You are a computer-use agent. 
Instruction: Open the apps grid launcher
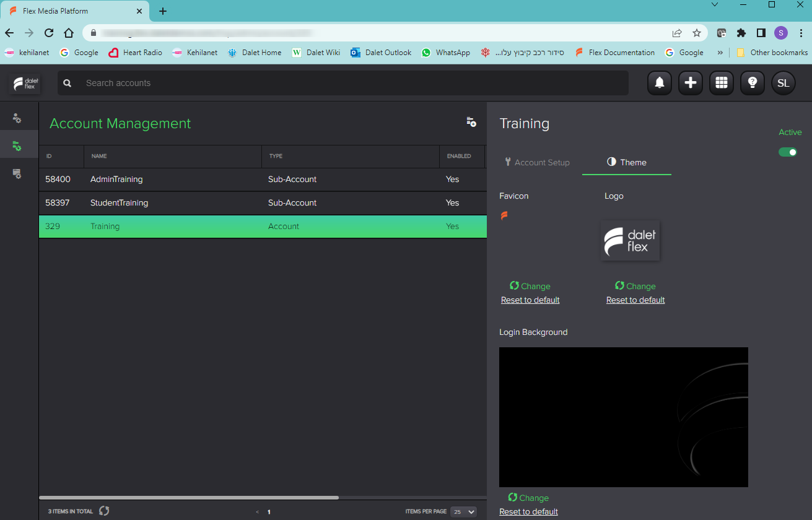pyautogui.click(x=722, y=83)
